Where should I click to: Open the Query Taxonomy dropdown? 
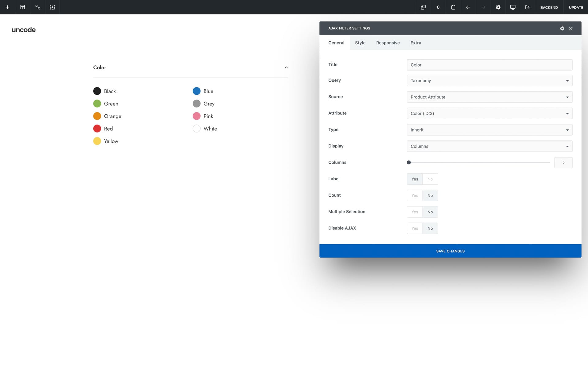[489, 81]
